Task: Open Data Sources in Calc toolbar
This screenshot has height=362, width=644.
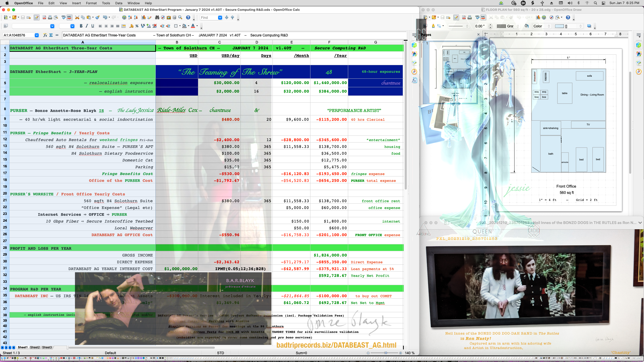Action: click(174, 17)
